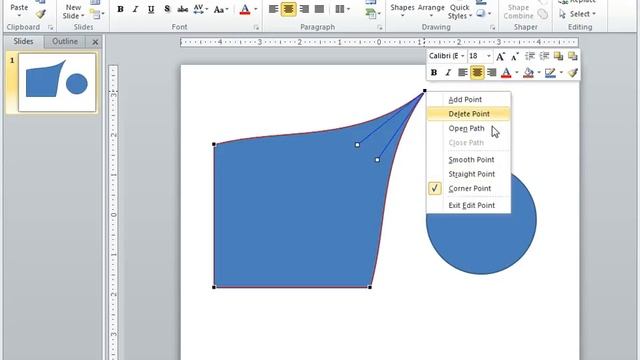The image size is (640, 360).
Task: Click New Slide button
Action: 73,11
